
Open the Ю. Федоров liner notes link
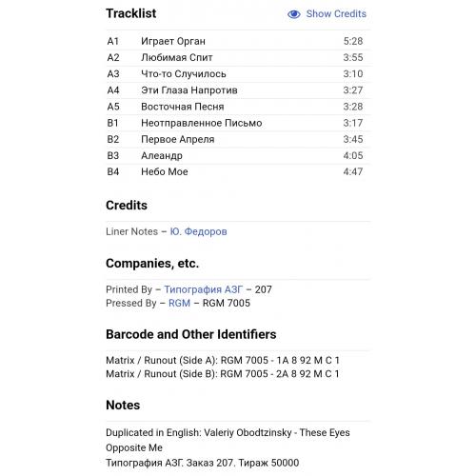coord(198,231)
